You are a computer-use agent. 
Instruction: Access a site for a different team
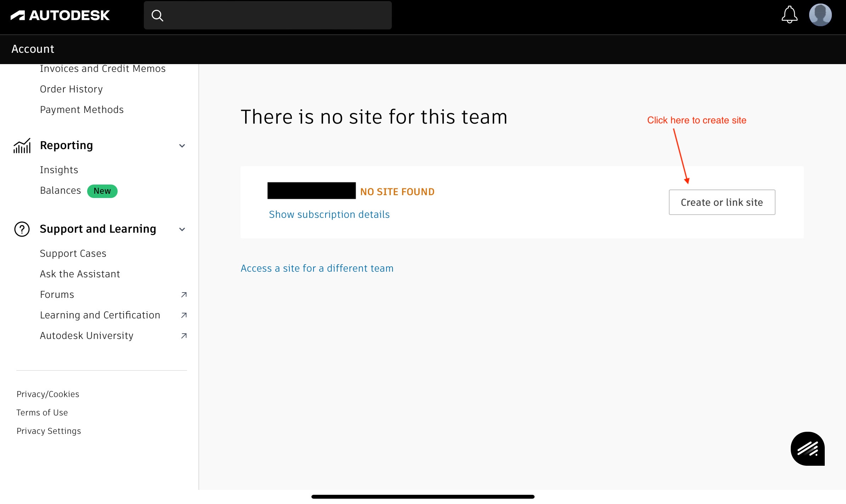tap(317, 268)
